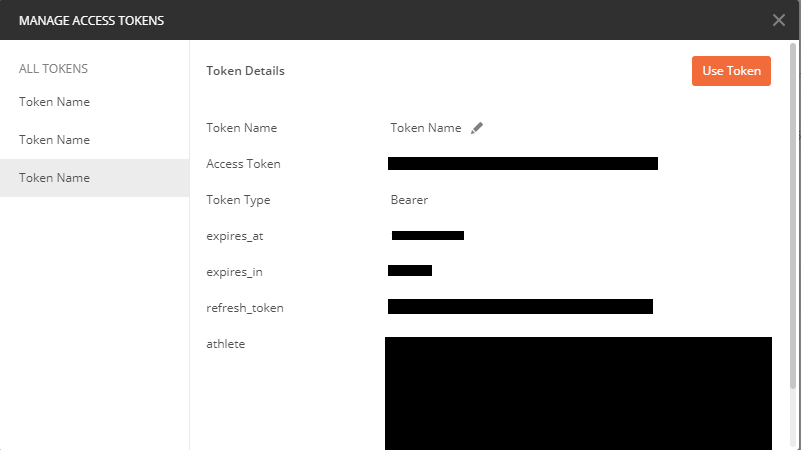Click the Bearer token type value
This screenshot has width=801, height=450.
(x=409, y=200)
